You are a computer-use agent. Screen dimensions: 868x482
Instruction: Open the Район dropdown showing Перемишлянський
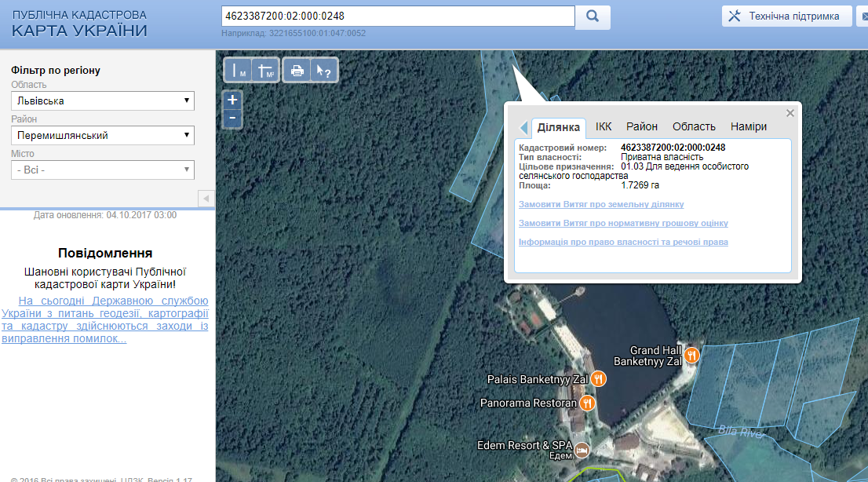[103, 135]
